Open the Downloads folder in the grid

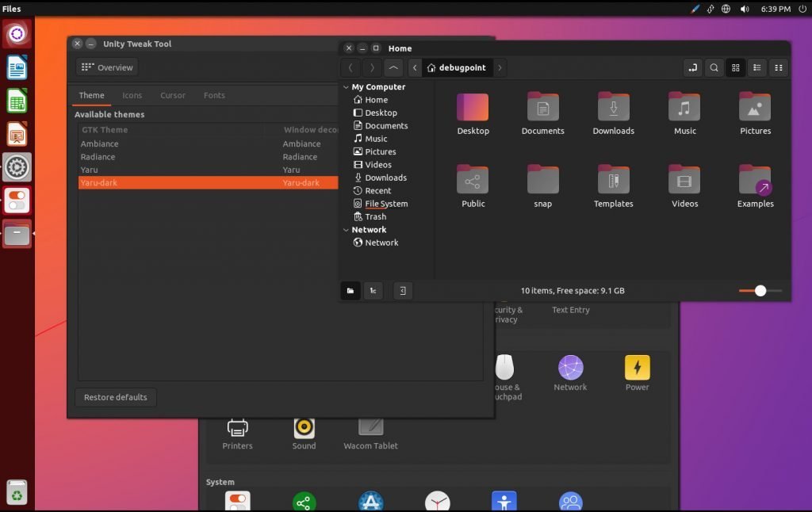click(613, 107)
